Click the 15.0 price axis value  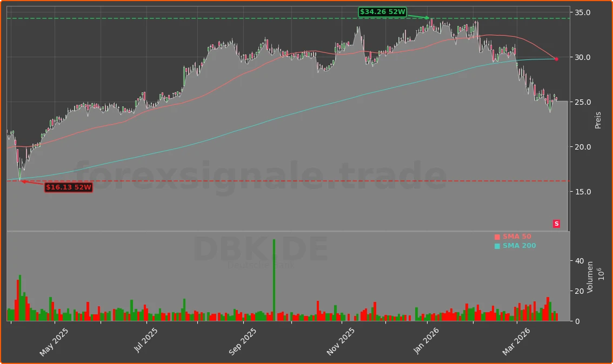coord(583,192)
